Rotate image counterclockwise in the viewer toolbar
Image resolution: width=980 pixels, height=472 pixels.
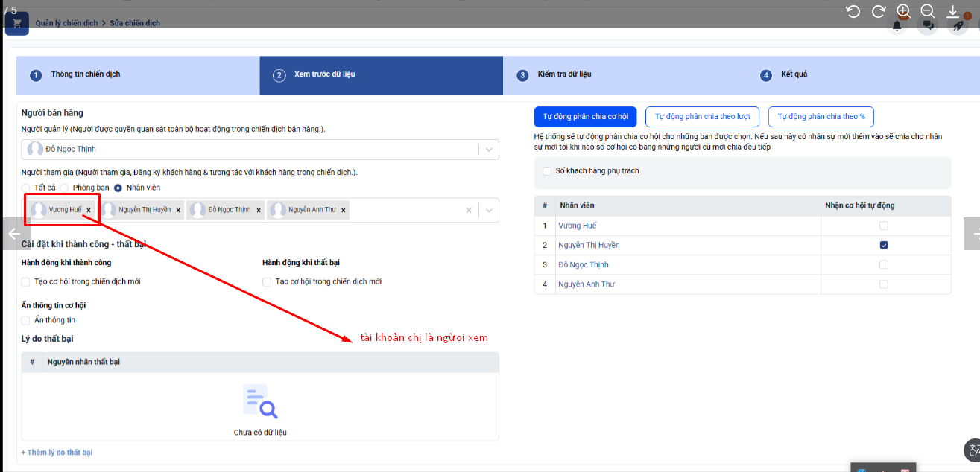pyautogui.click(x=854, y=11)
